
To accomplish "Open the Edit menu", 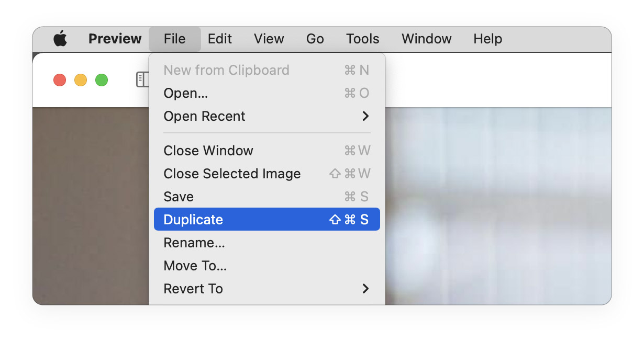I will pyautogui.click(x=220, y=39).
